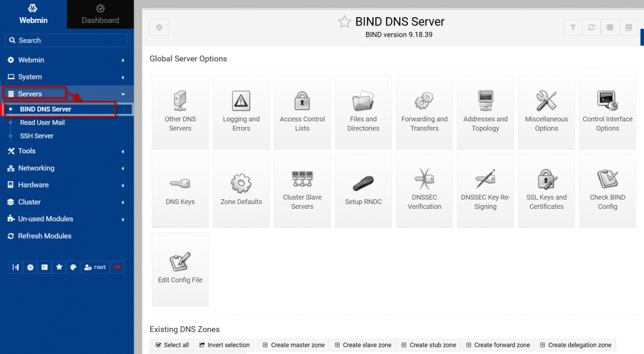
Task: Click the apply configuration refresh icon
Action: (x=591, y=27)
